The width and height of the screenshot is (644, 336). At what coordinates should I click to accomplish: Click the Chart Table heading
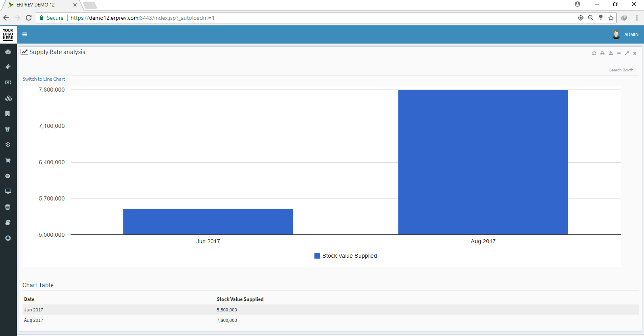point(38,285)
